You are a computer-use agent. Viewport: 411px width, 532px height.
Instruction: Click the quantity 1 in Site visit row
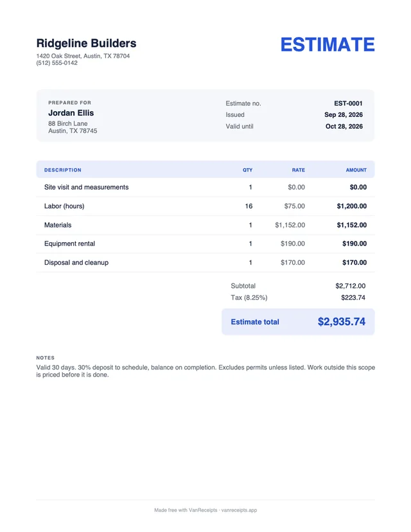pos(250,187)
